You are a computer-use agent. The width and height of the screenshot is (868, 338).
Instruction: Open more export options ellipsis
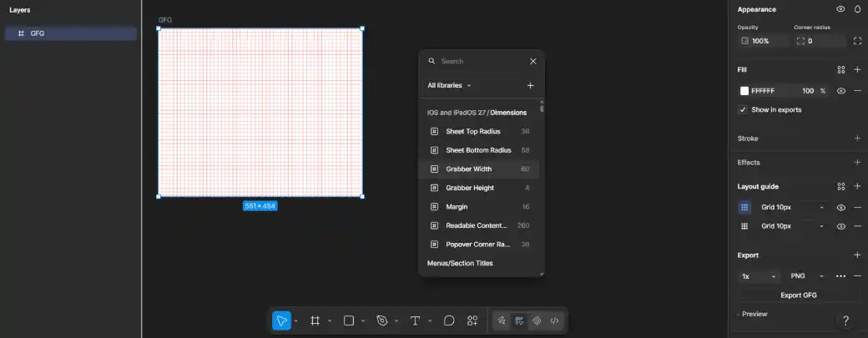pyautogui.click(x=841, y=276)
